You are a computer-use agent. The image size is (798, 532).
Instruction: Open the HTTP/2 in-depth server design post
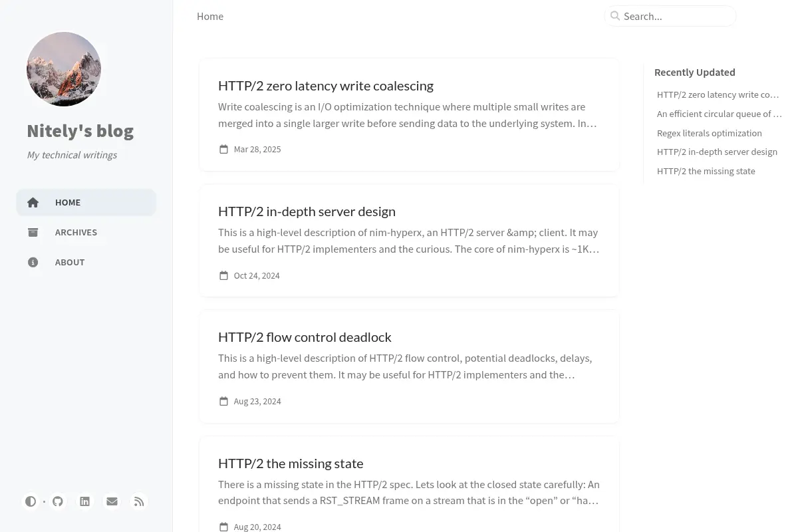[x=307, y=211]
